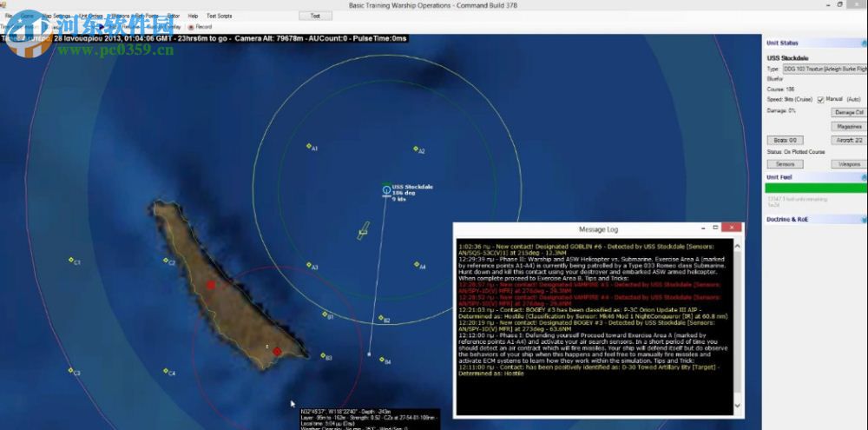Select the northern red hostile marker on the island

(211, 285)
